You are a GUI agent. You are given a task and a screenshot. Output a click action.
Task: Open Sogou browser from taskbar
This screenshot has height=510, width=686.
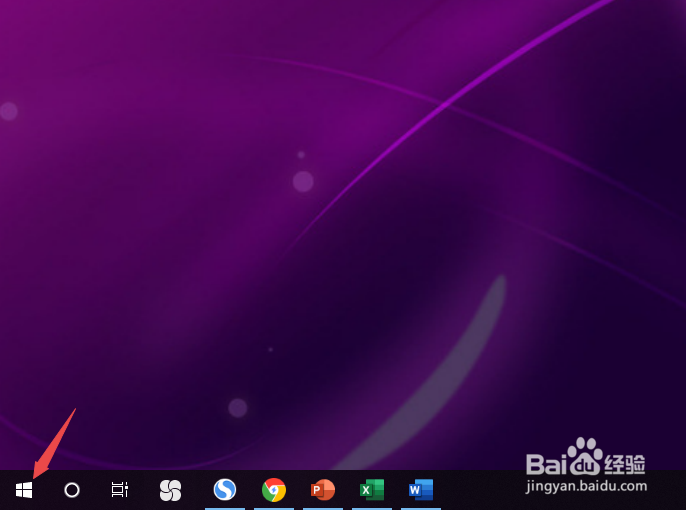pyautogui.click(x=225, y=489)
